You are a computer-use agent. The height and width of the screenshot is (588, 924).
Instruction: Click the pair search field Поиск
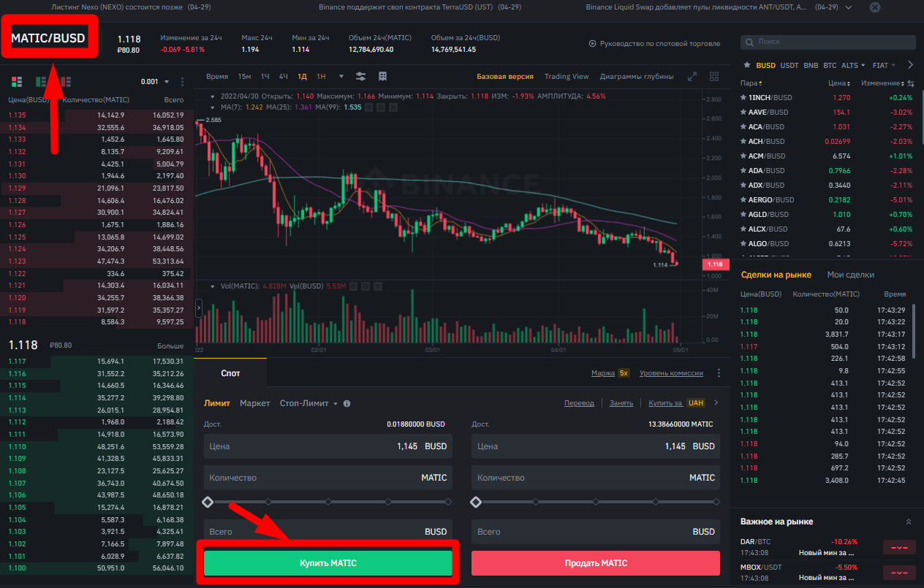[828, 42]
